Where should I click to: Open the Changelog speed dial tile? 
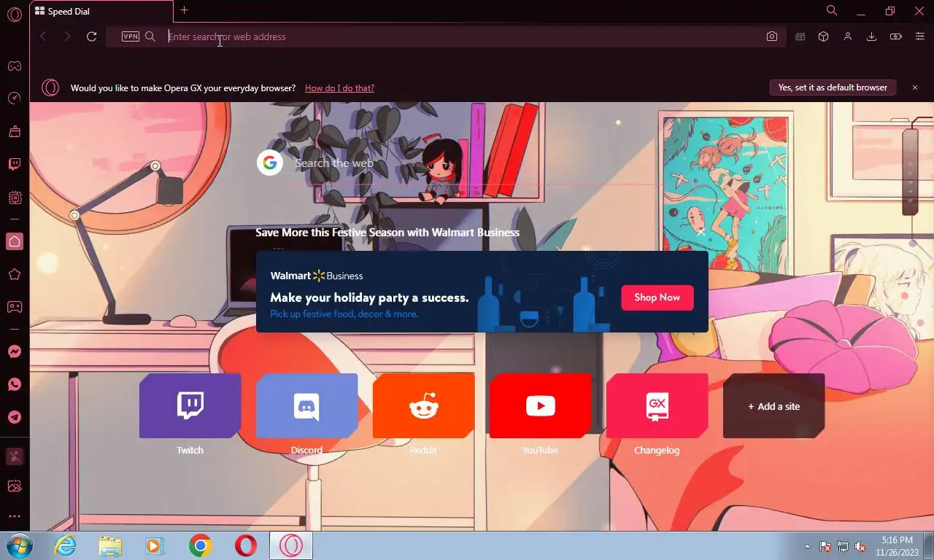[x=657, y=406]
